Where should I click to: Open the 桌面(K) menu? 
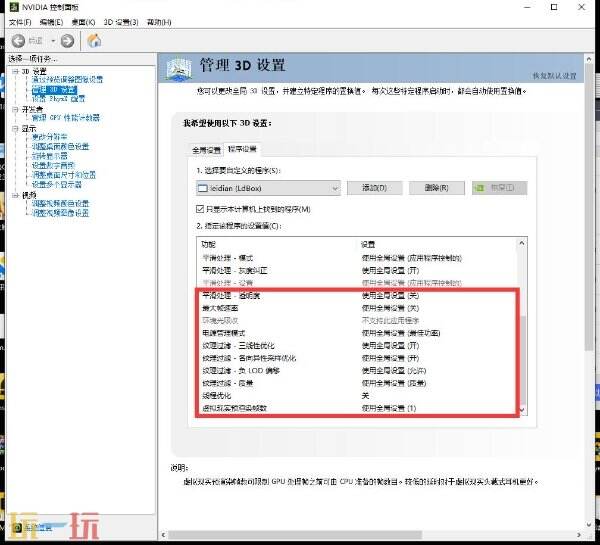[83, 22]
